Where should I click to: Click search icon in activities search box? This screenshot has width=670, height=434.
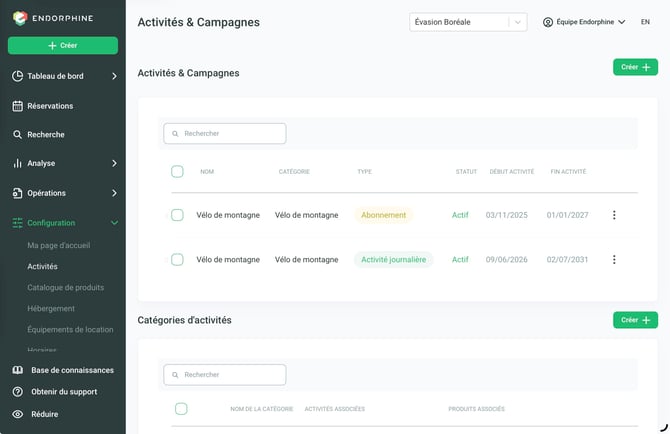pyautogui.click(x=175, y=134)
